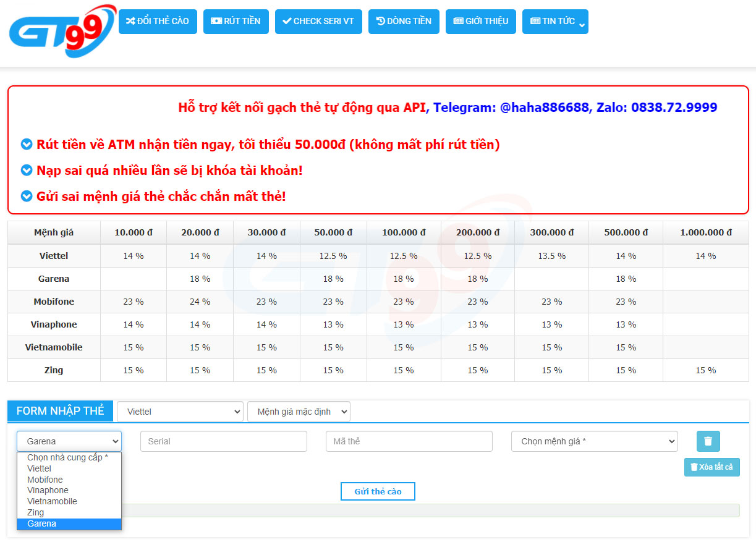
Task: Click Vietnamobile row label in rate table
Action: pyautogui.click(x=54, y=347)
